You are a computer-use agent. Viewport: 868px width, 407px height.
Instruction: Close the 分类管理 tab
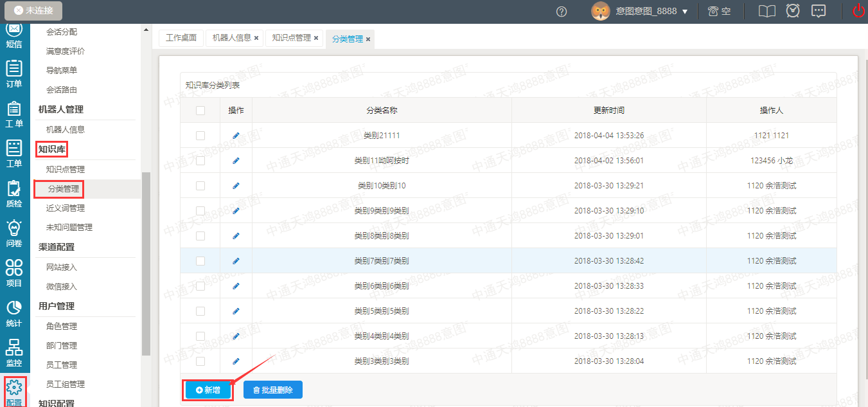[368, 39]
